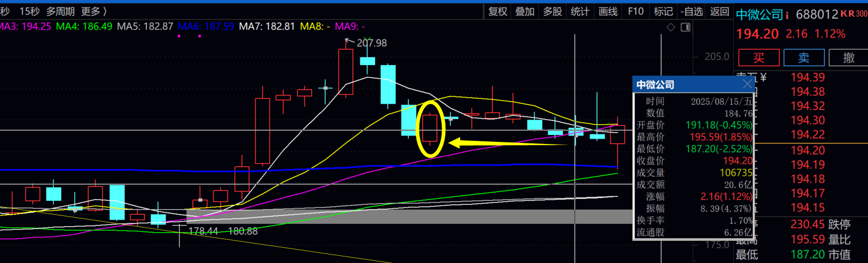Click the yellow ellipse marker on candlestick
Screen dimensions: 868x263
tap(431, 129)
